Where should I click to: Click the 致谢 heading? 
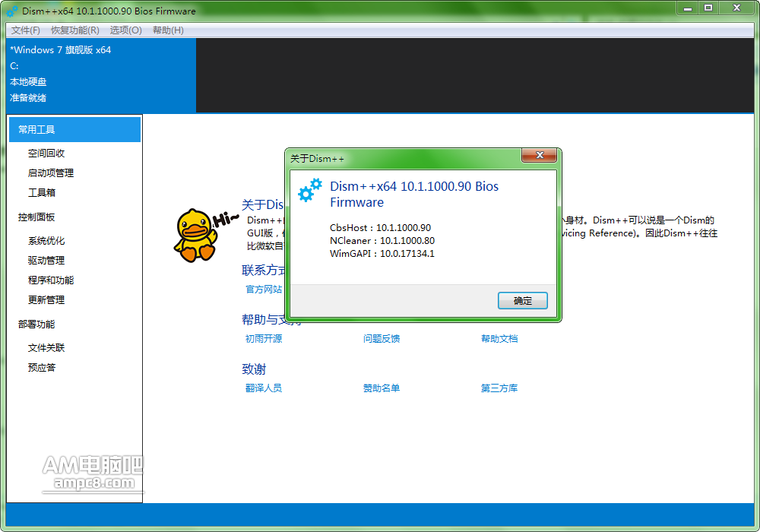[x=254, y=369]
